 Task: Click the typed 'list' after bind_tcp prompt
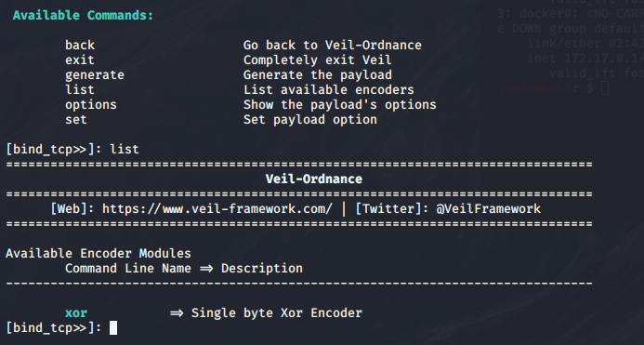(x=125, y=150)
